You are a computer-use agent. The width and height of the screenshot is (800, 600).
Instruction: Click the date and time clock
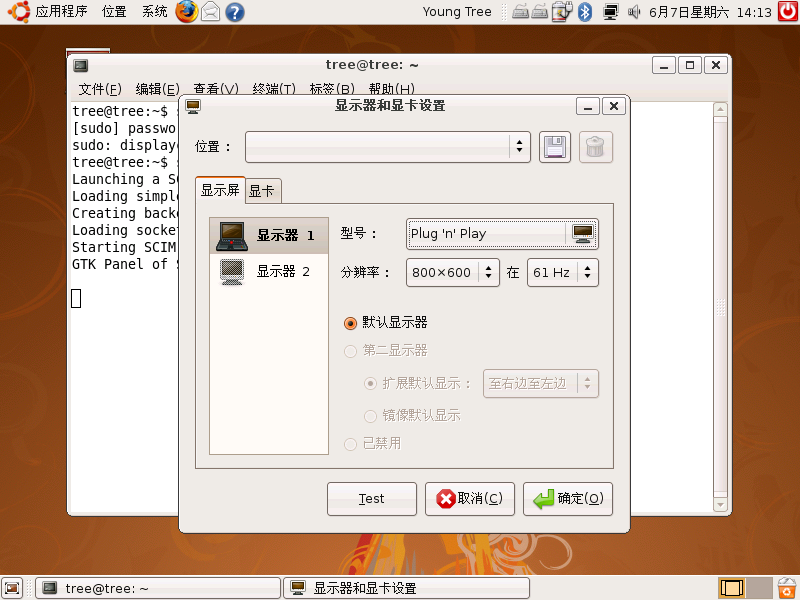pyautogui.click(x=710, y=12)
